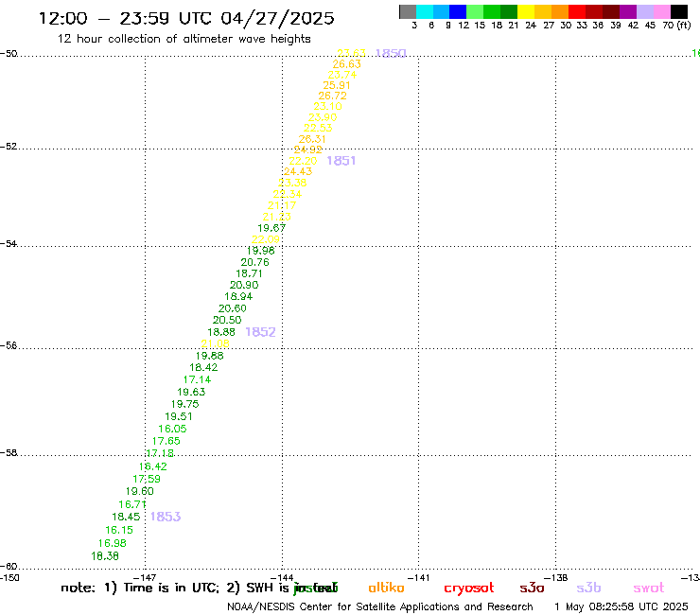Image resolution: width=700 pixels, height=615 pixels.
Task: Click the 17.65 wave height reading
Action: (x=166, y=441)
